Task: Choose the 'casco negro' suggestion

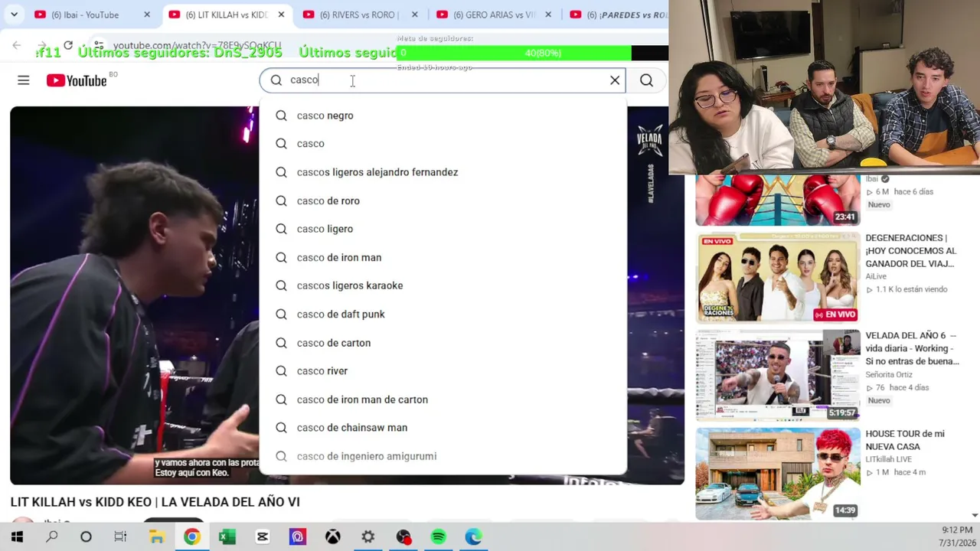Action: 443,116
